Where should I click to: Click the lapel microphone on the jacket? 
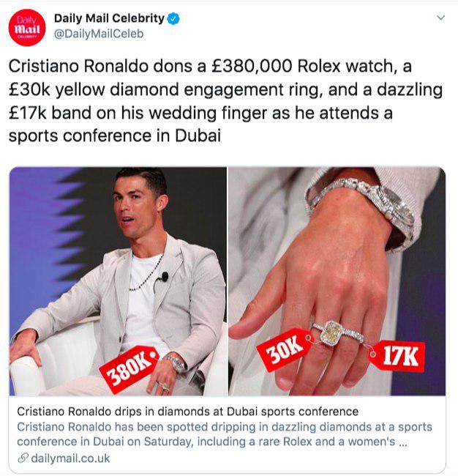point(165,277)
